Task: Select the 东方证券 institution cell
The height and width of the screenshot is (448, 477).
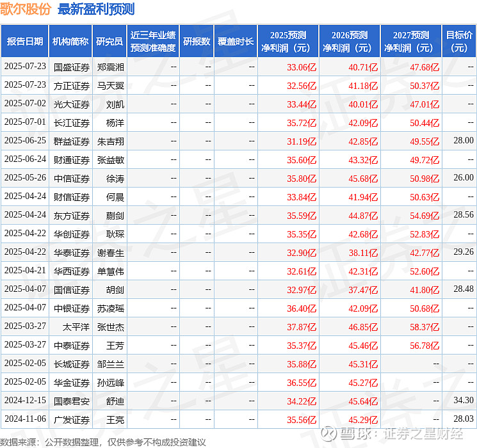Action: coord(72,216)
